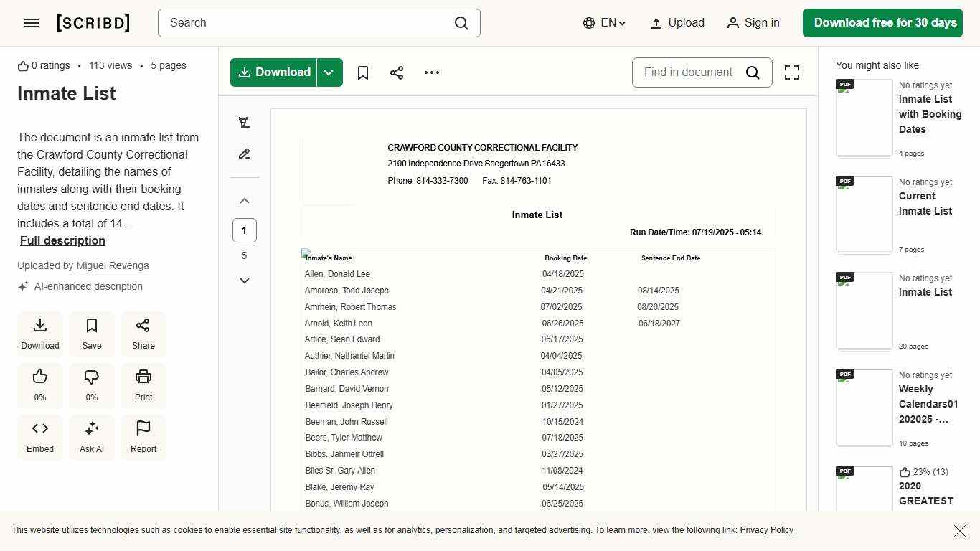
Task: Click the Embed document icon
Action: tap(39, 437)
